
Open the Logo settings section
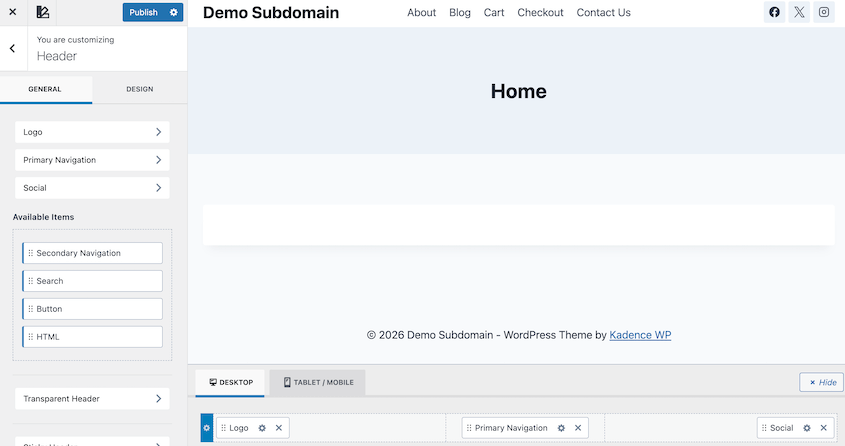[x=92, y=132]
